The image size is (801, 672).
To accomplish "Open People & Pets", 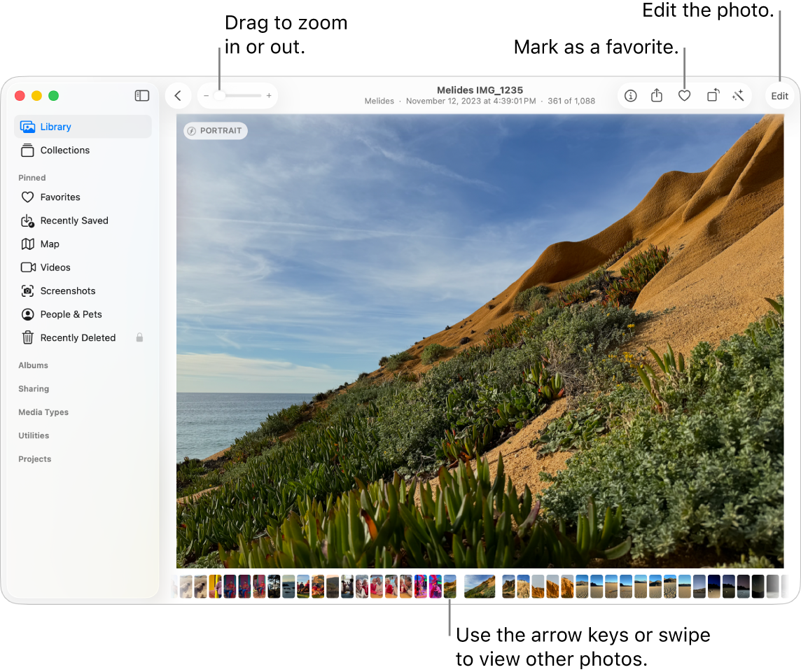I will [71, 314].
